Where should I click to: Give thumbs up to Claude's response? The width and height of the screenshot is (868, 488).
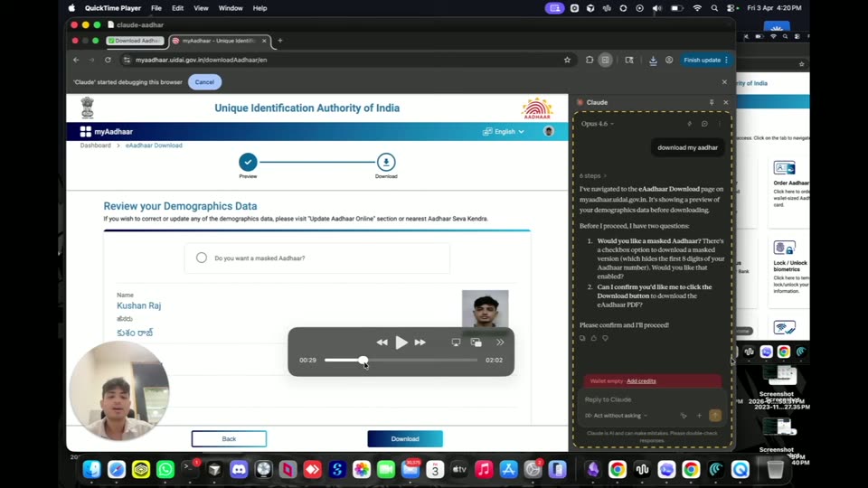(593, 338)
